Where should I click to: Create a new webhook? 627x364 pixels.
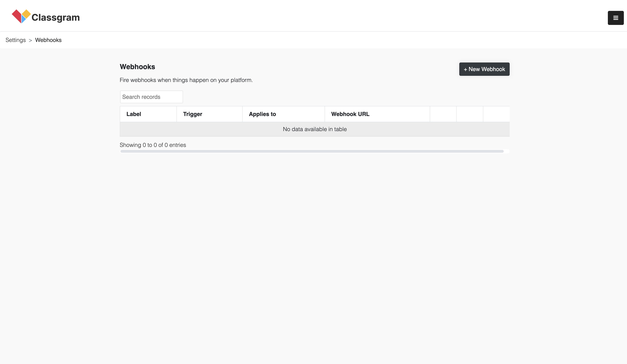click(484, 69)
